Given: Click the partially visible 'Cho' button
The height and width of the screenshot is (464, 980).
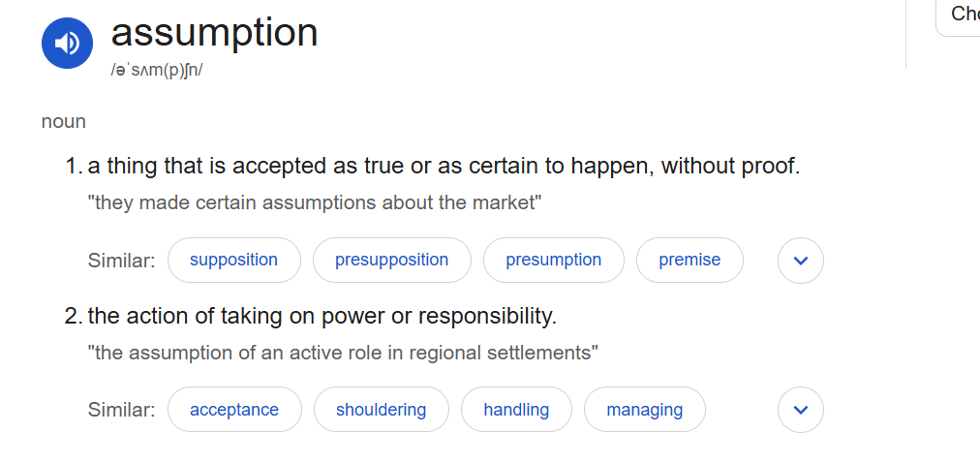Looking at the screenshot, I should 962,15.
